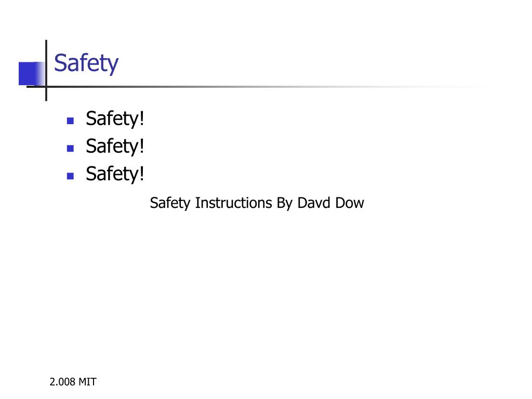The image size is (532, 399).
Task: Click the second "Safety!" bullet text
Action: 115,146
